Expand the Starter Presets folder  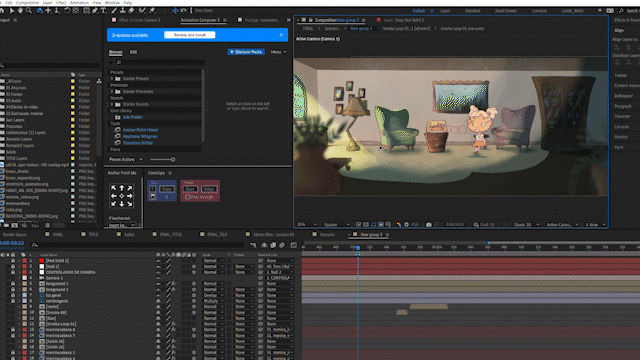112,78
